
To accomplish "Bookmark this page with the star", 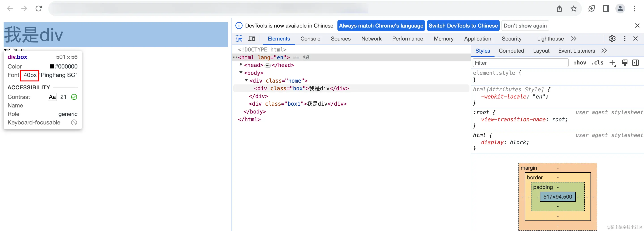I will point(574,9).
